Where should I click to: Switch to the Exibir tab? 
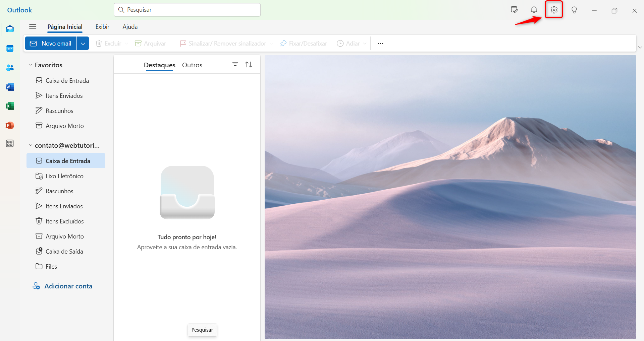[102, 27]
